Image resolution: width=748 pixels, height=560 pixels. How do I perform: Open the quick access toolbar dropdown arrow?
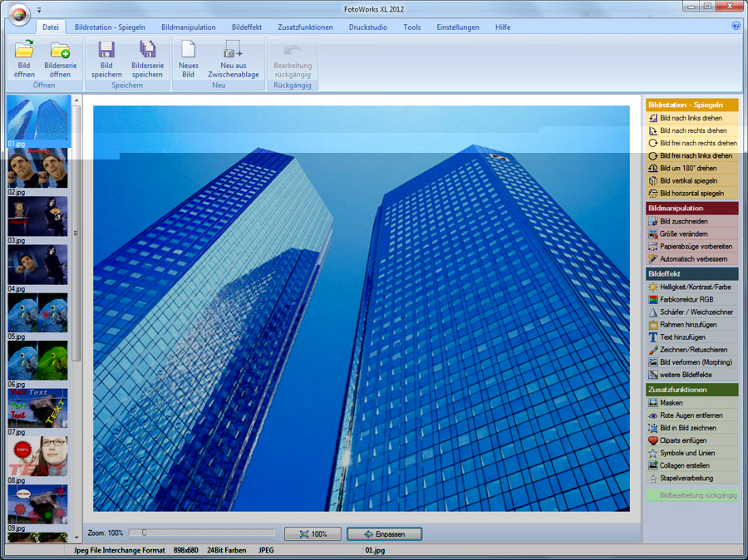pyautogui.click(x=39, y=11)
